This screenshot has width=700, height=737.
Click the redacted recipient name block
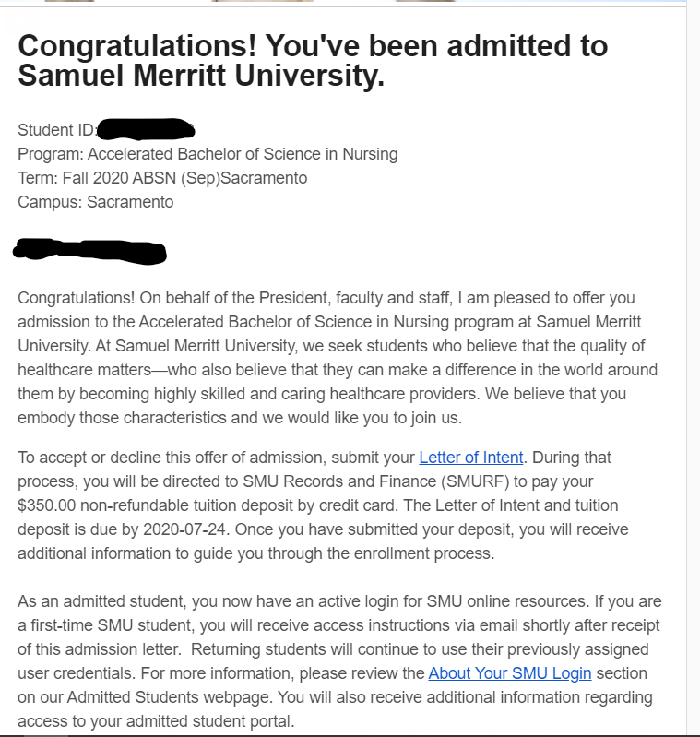(89, 250)
